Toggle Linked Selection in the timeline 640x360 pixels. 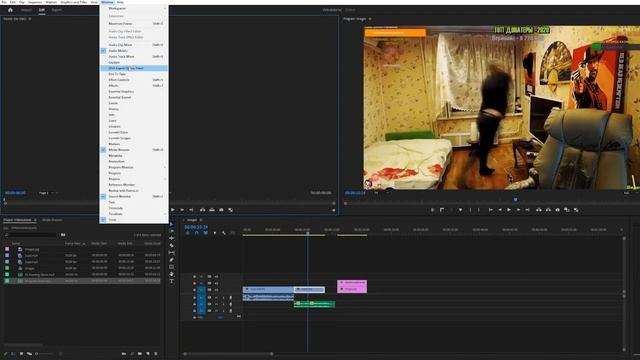pos(205,233)
